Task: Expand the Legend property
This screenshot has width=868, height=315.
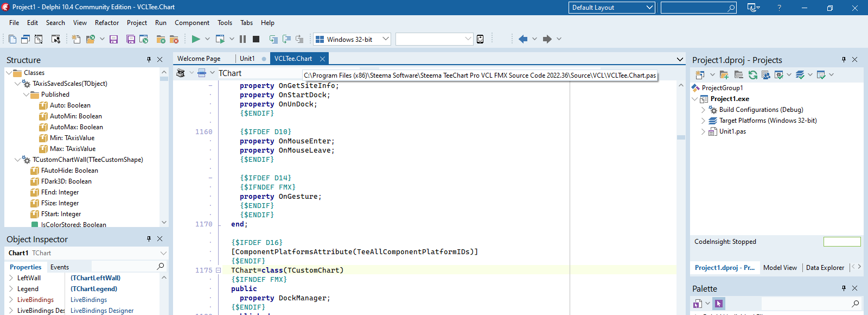Action: point(11,289)
